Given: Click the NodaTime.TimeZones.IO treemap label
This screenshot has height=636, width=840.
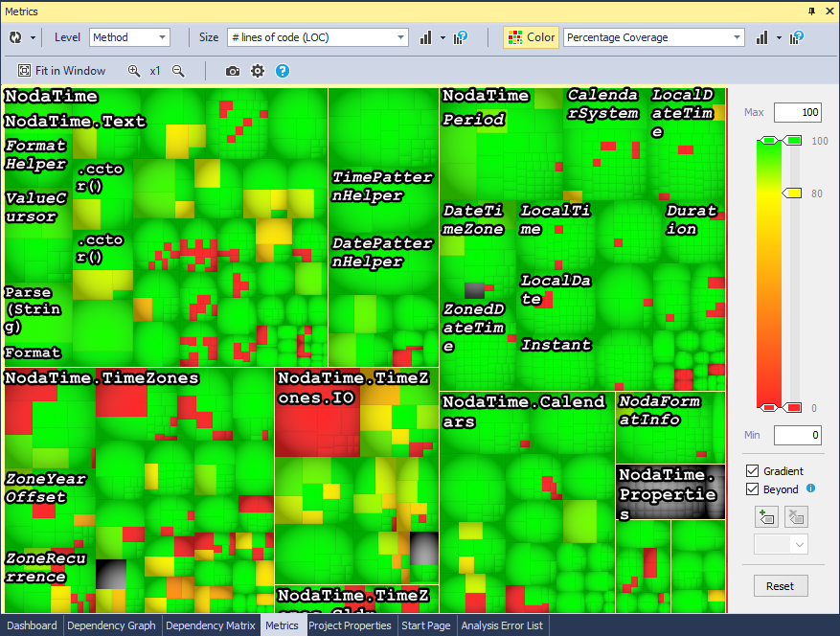Looking at the screenshot, I should point(353,387).
